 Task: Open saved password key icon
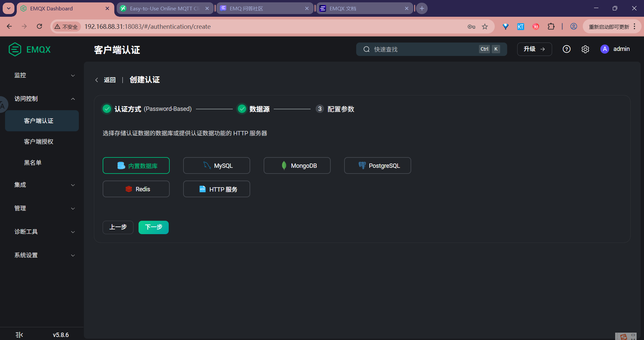pos(471,26)
